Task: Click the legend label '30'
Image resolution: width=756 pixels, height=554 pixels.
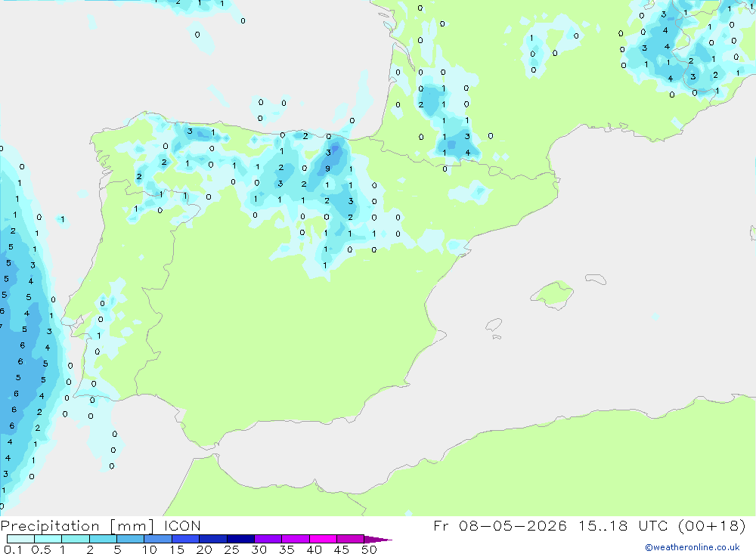Action: (259, 549)
